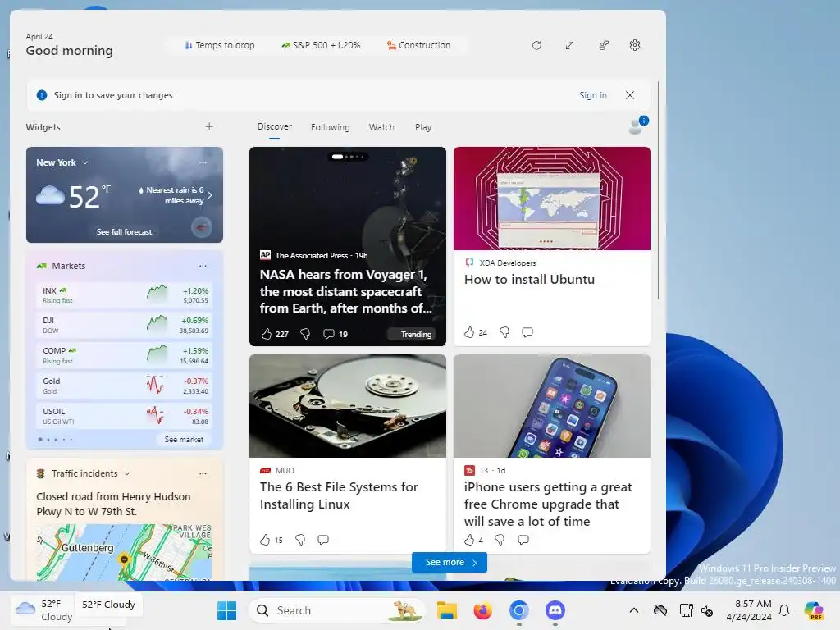The image size is (840, 630).
Task: Select the USOIL market row
Action: [125, 416]
